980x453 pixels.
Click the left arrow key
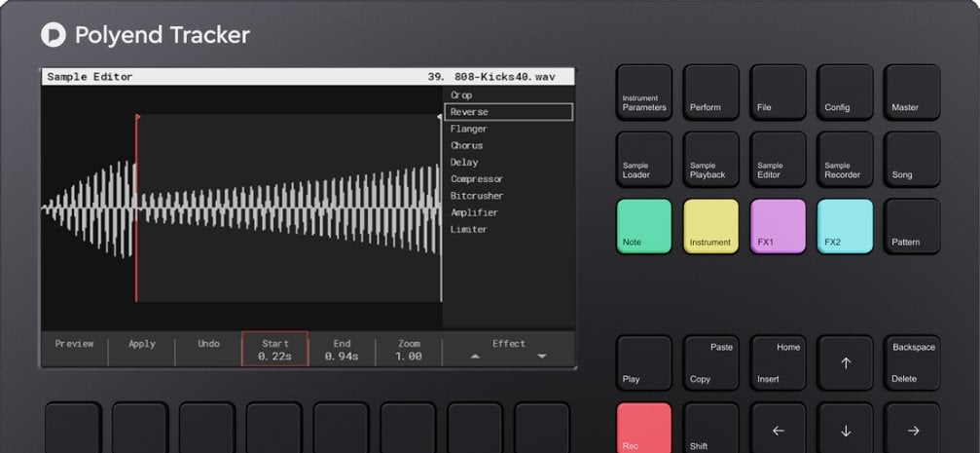pos(778,428)
